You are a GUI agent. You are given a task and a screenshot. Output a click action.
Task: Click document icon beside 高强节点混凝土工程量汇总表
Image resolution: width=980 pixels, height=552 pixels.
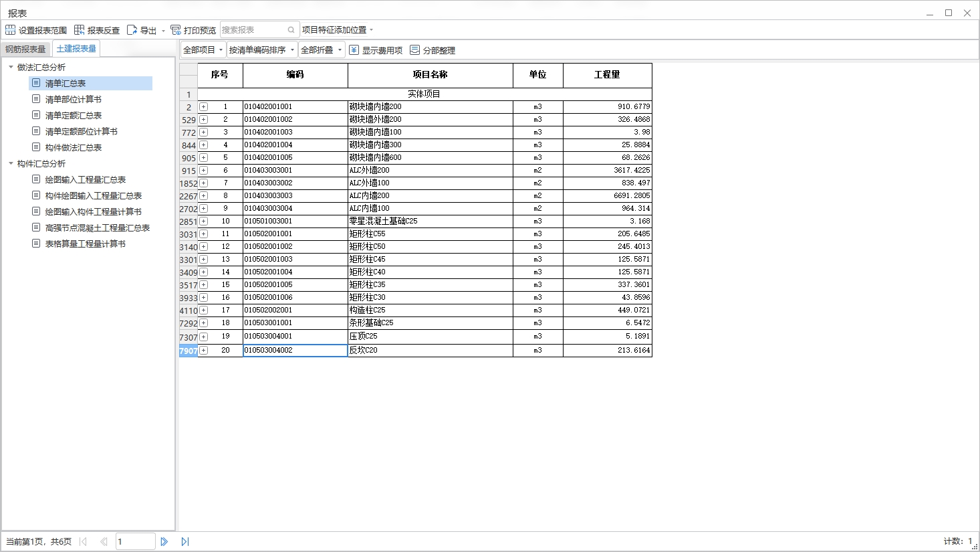[x=36, y=227]
